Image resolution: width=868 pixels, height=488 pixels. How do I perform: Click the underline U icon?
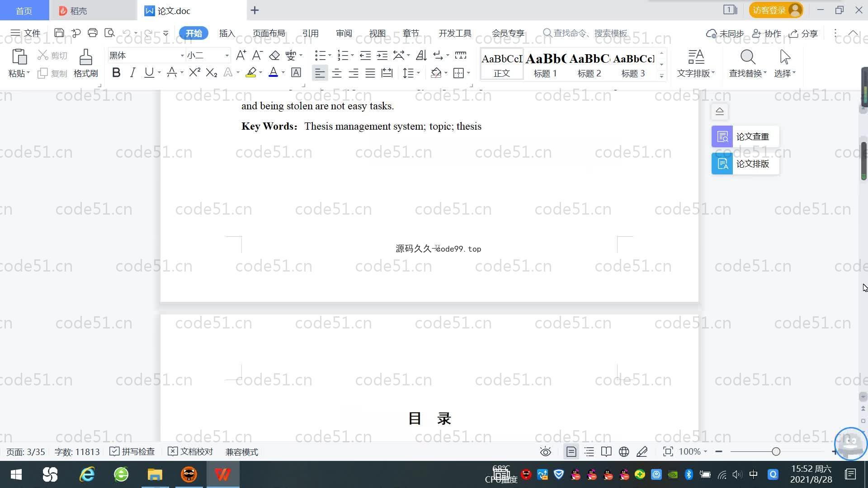pos(149,73)
